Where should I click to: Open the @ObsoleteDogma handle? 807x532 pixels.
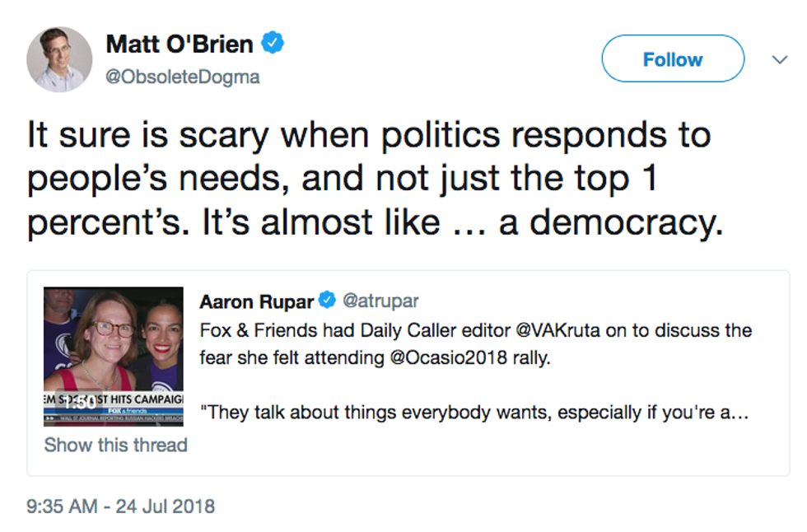point(183,77)
